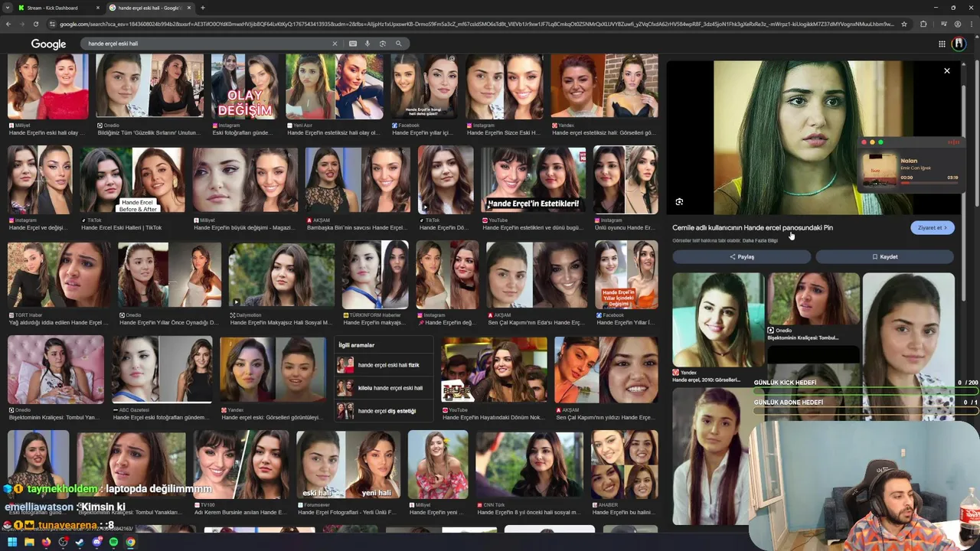This screenshot has width=980, height=551.
Task: Start voice search with the microphone icon
Action: point(367,44)
